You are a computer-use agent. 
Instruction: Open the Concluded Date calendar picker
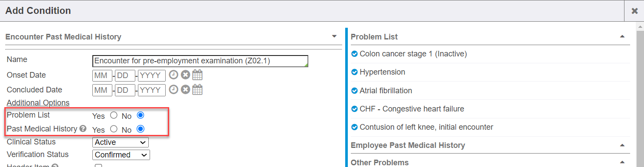point(197,90)
